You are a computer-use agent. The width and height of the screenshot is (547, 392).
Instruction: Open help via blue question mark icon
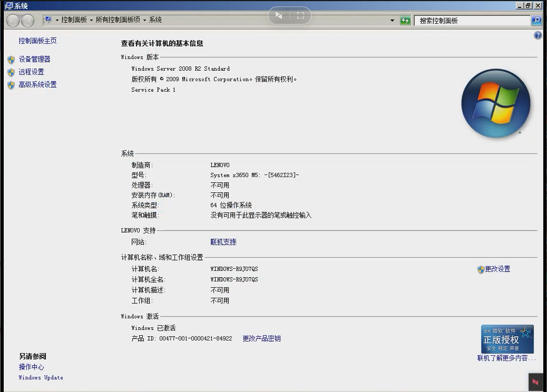coord(537,35)
